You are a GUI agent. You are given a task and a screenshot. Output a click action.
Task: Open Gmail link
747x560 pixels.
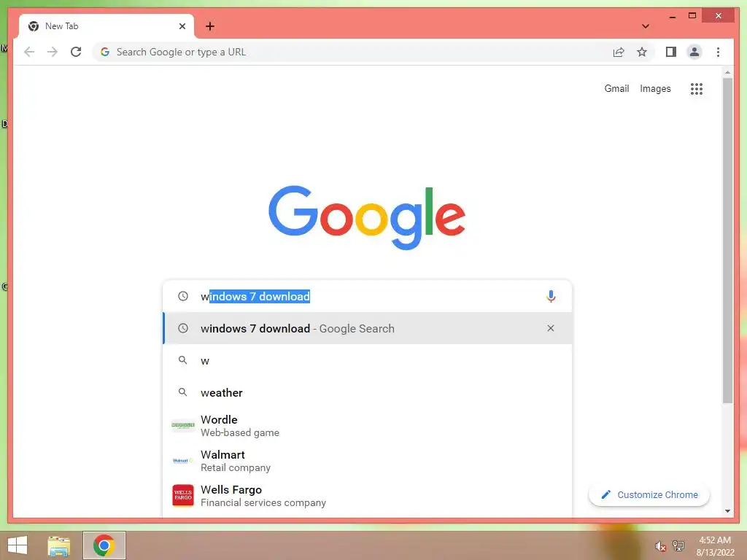click(616, 88)
